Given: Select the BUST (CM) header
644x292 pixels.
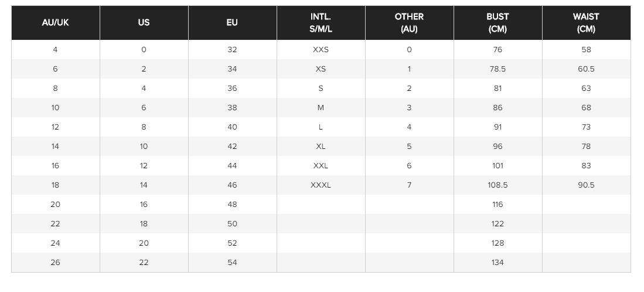Looking at the screenshot, I should [x=498, y=23].
